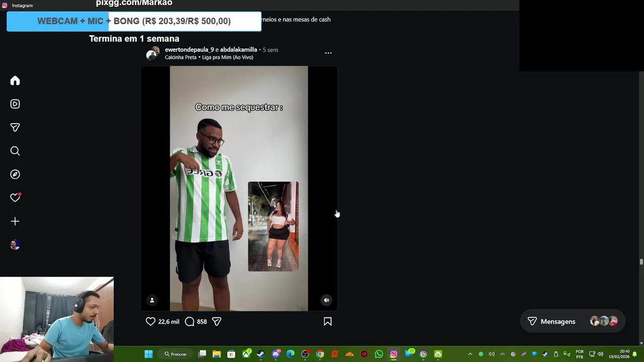Show hidden system tray icons chevron

point(470,354)
